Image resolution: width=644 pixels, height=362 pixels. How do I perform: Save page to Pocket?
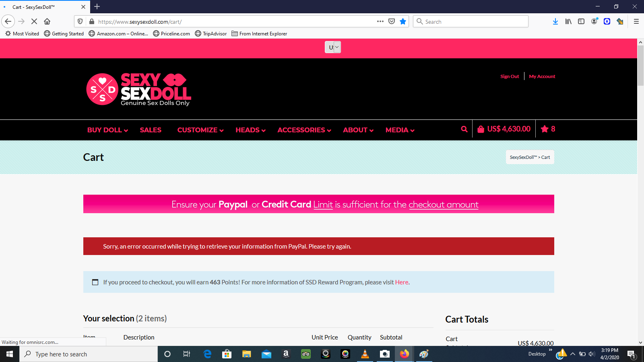click(392, 21)
